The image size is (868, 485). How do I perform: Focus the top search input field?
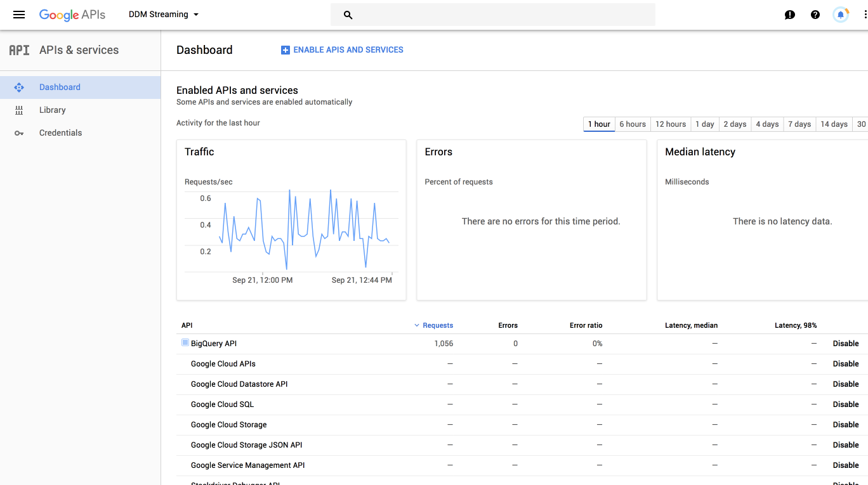pos(493,15)
